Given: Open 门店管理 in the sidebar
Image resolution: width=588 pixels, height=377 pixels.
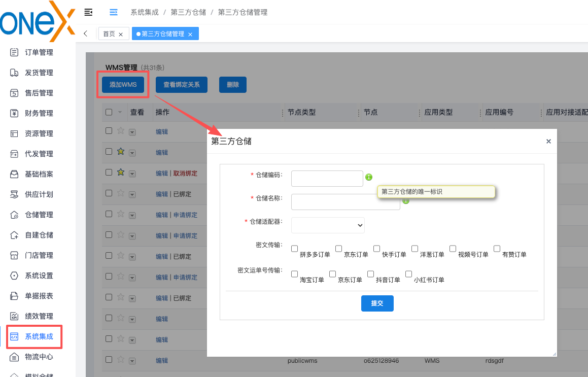Looking at the screenshot, I should click(31, 255).
